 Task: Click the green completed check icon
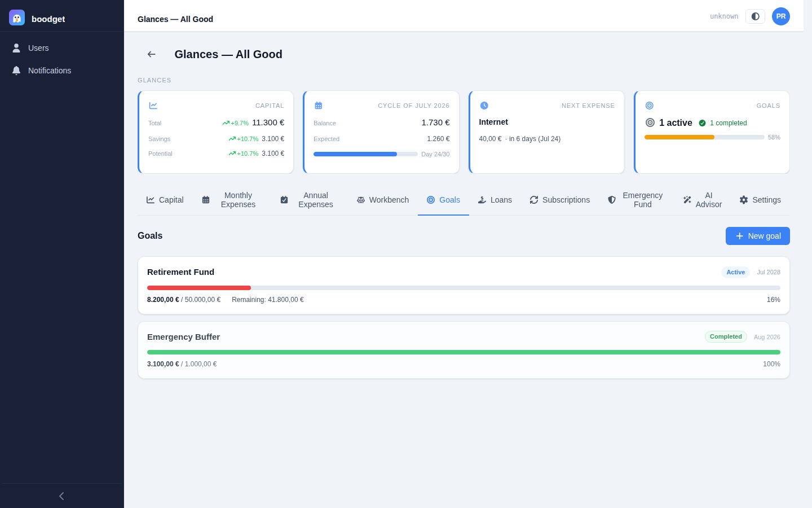coord(702,123)
